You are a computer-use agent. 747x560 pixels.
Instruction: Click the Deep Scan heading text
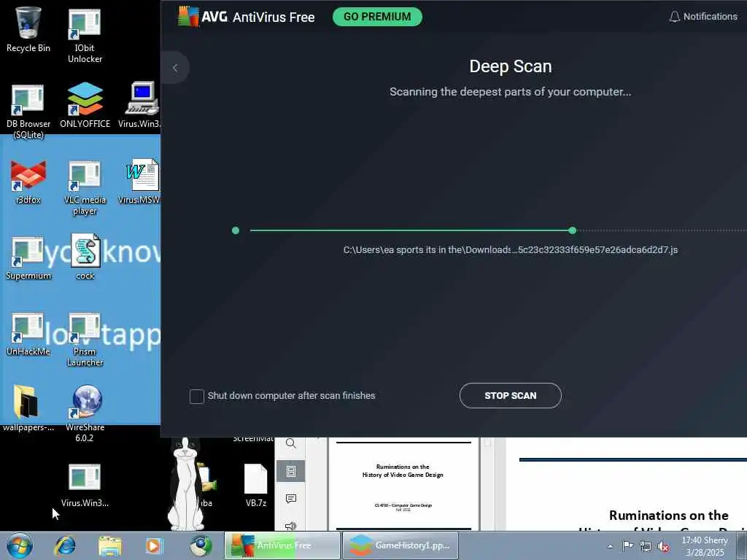(x=510, y=66)
